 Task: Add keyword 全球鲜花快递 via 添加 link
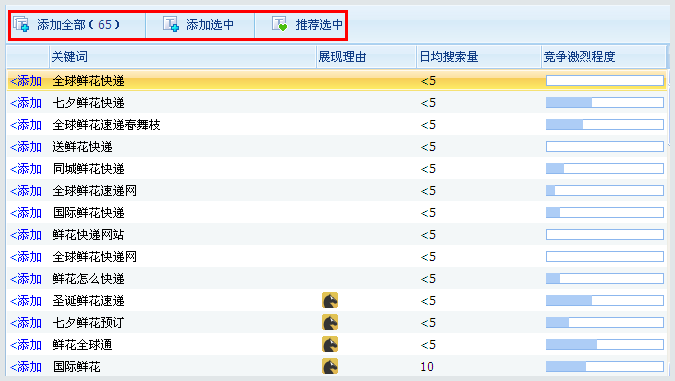(26, 81)
